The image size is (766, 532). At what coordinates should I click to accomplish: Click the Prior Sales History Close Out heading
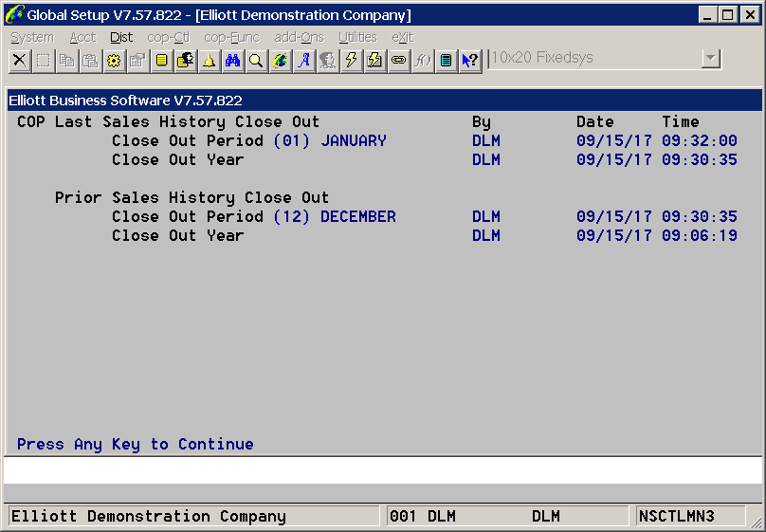[191, 197]
